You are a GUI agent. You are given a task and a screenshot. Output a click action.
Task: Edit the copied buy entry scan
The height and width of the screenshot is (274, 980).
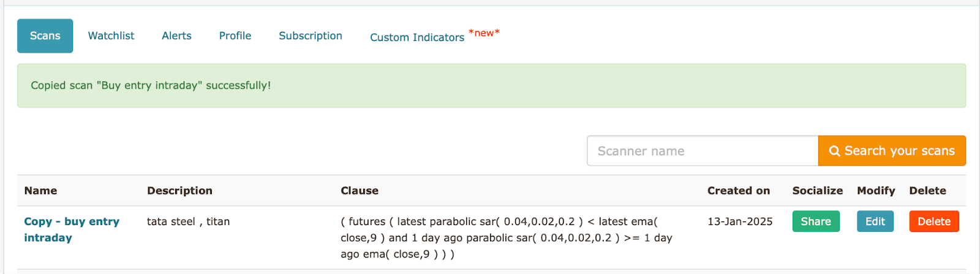click(875, 221)
